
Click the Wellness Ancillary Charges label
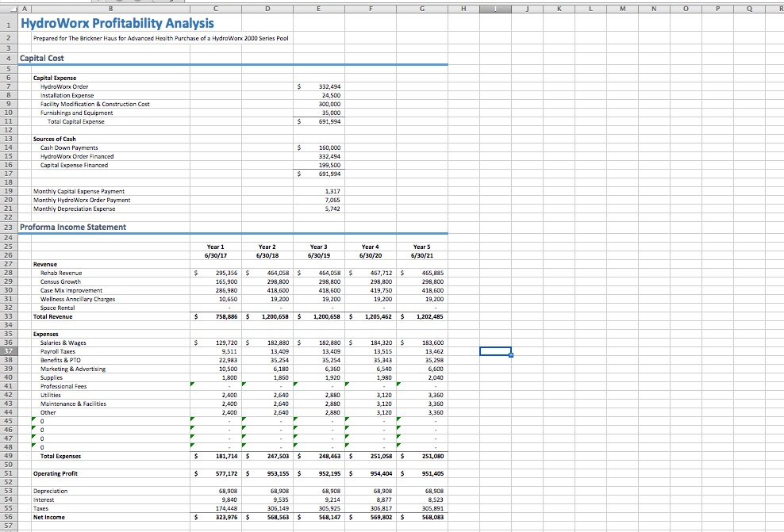point(78,299)
